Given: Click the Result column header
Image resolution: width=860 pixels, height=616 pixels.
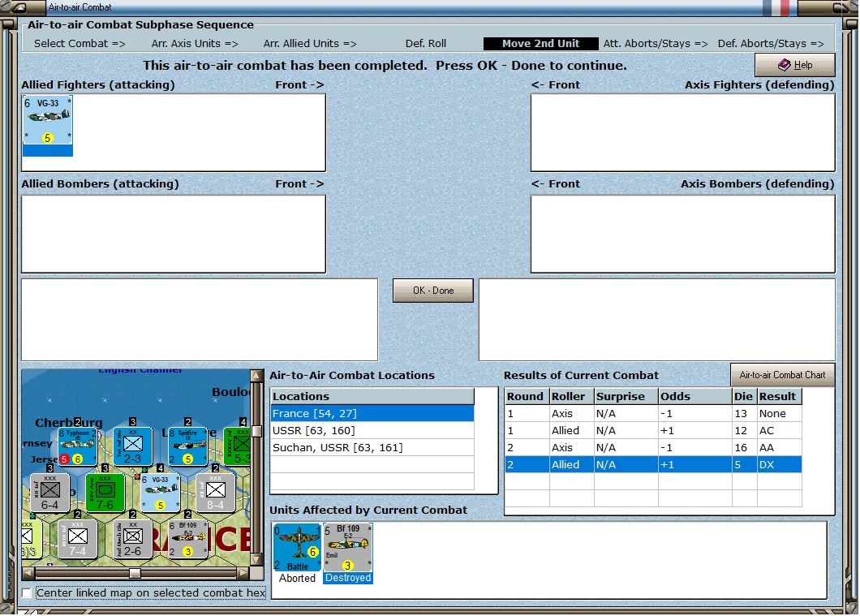Looking at the screenshot, I should pyautogui.click(x=780, y=396).
